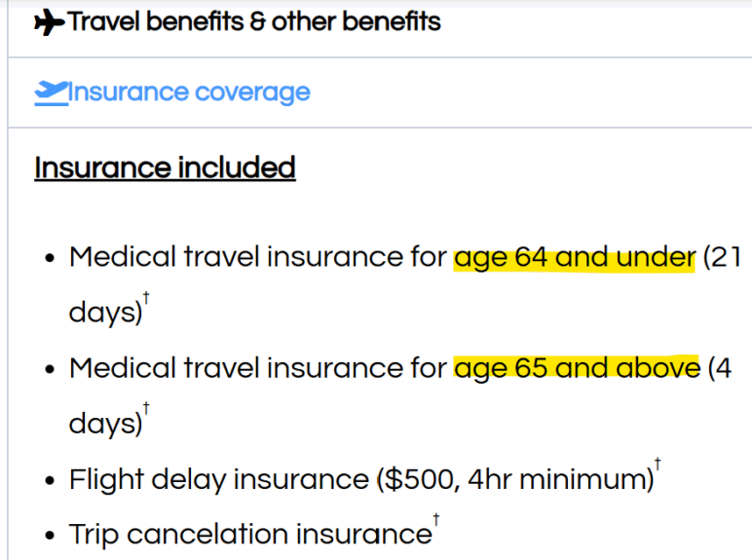Click the airplane icon beside Travel benefits
Image resolution: width=752 pixels, height=560 pixels.
(x=50, y=22)
